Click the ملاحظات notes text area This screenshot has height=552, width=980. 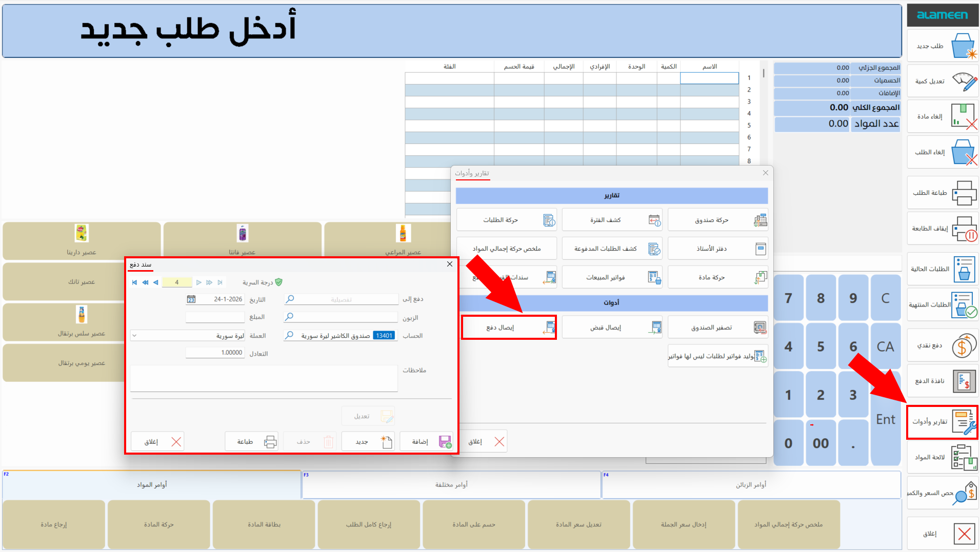tap(264, 378)
